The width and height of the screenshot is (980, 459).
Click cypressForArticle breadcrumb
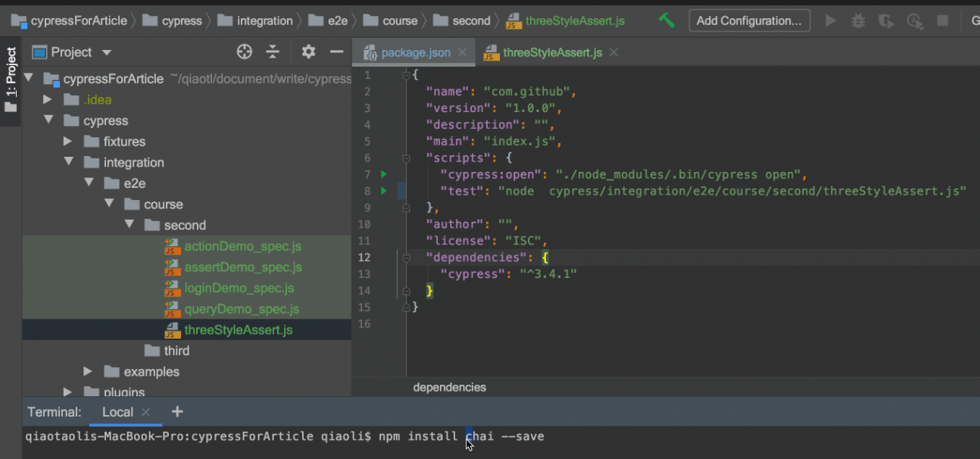pyautogui.click(x=69, y=20)
